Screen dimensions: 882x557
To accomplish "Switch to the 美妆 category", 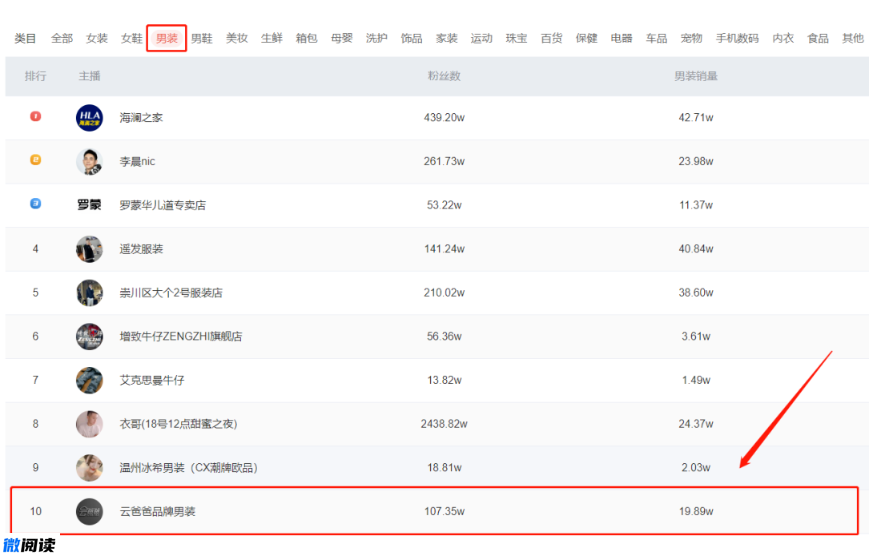I will click(237, 38).
